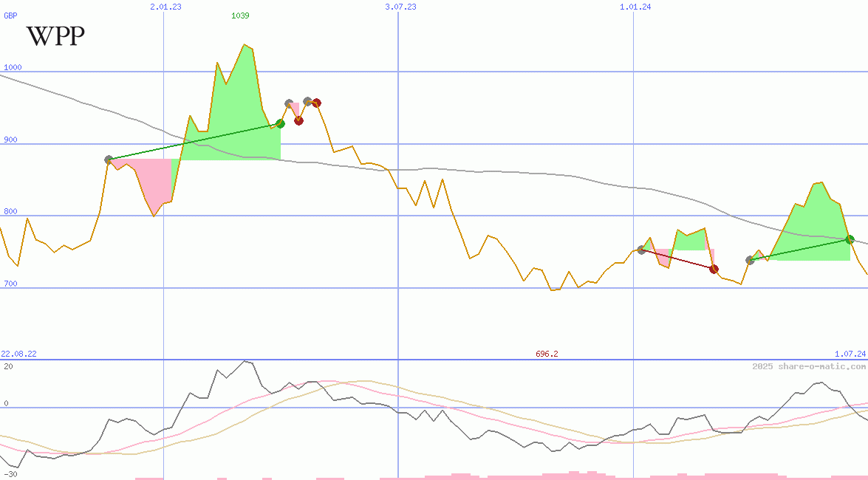Image resolution: width=868 pixels, height=480 pixels.
Task: Click the lower red dot beneath the small pink area near 950
Action: tap(299, 120)
